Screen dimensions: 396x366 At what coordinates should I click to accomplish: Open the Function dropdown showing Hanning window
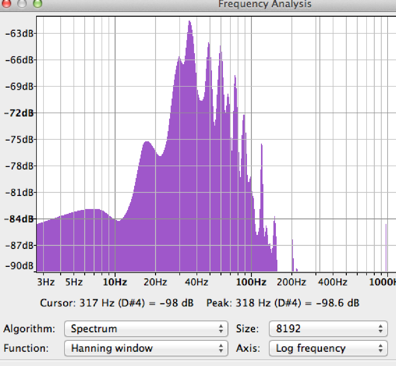146,348
